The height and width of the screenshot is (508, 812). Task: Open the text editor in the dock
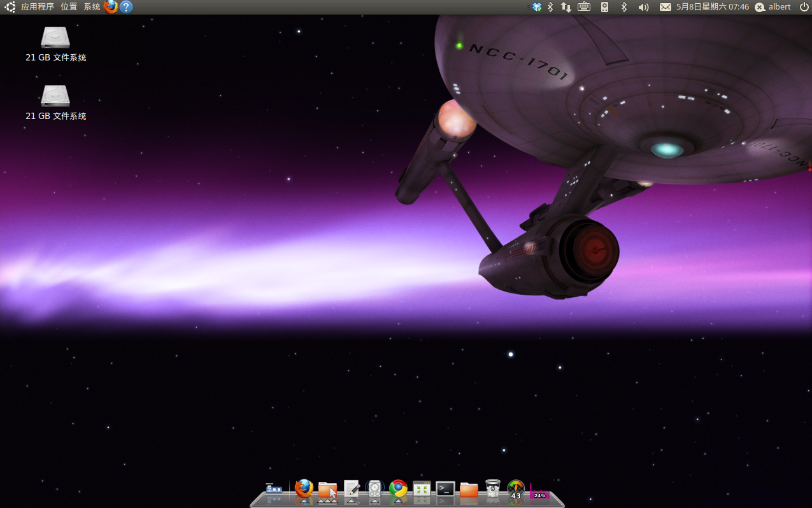352,488
